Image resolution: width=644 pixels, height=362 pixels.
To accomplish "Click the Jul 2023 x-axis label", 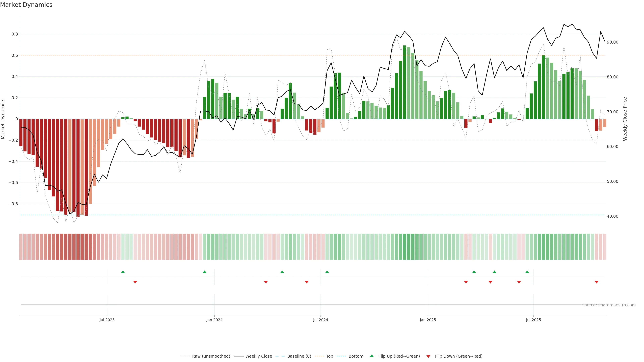I will tap(107, 320).
